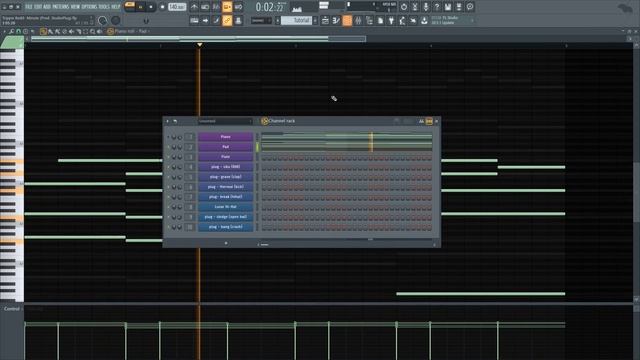
Task: Click the playlist view icon
Action: click(x=325, y=20)
